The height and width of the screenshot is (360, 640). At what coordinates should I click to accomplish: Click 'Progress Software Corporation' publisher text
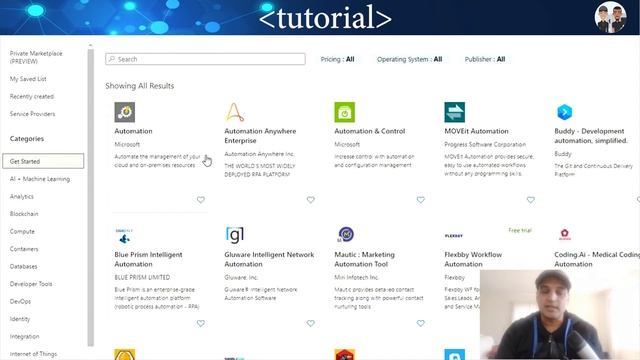[x=485, y=144]
